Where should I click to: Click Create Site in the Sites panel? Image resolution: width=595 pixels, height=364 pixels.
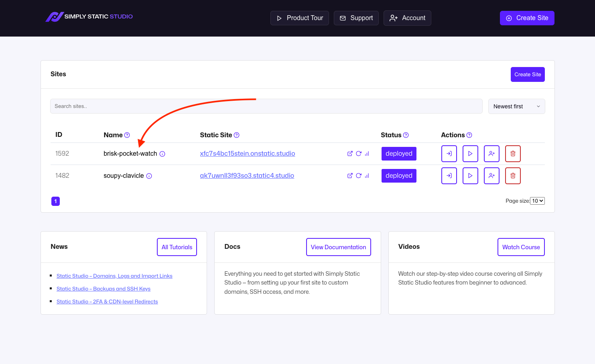pos(528,75)
